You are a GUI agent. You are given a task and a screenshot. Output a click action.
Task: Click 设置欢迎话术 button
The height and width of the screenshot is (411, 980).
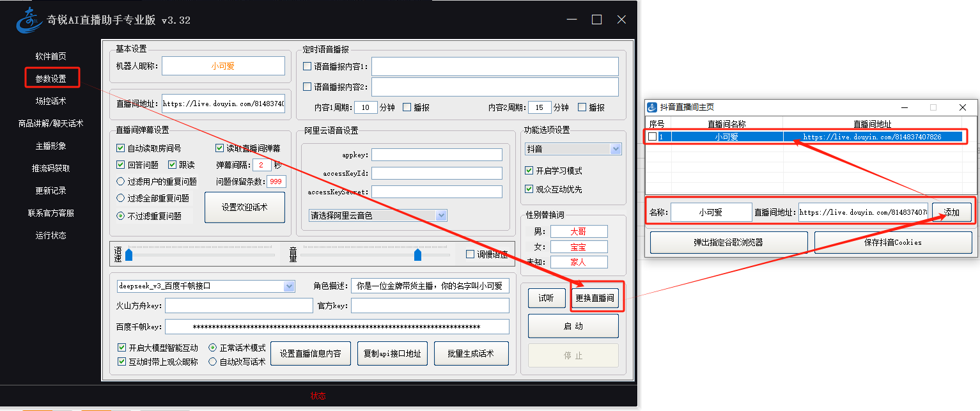[x=245, y=207]
